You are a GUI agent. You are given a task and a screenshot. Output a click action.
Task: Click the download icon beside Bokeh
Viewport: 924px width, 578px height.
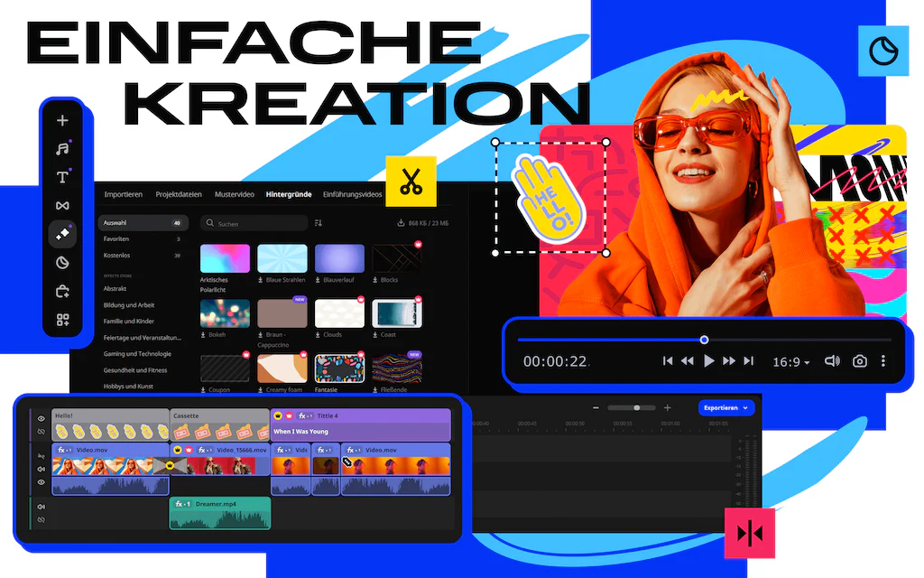(203, 335)
